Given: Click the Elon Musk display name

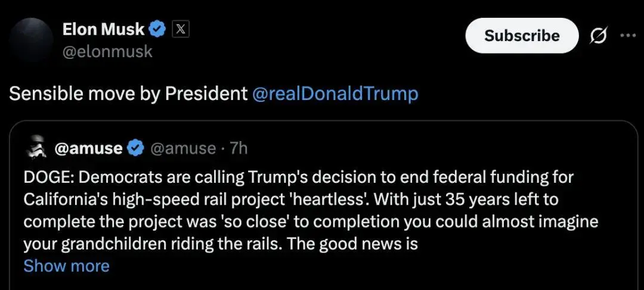Looking at the screenshot, I should [104, 29].
